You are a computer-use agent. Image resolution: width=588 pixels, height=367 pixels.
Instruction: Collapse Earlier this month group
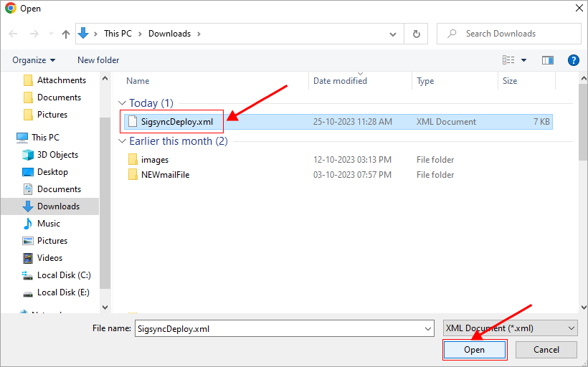click(x=123, y=141)
